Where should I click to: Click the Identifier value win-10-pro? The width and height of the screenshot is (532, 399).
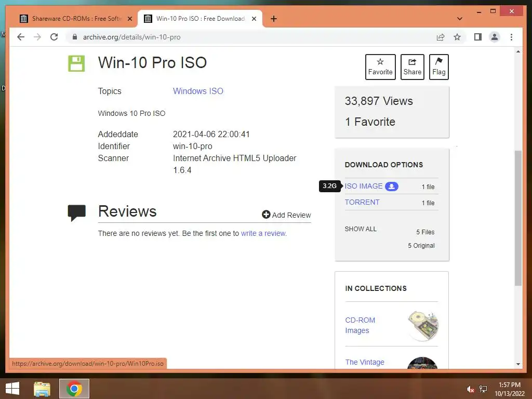pyautogui.click(x=193, y=146)
